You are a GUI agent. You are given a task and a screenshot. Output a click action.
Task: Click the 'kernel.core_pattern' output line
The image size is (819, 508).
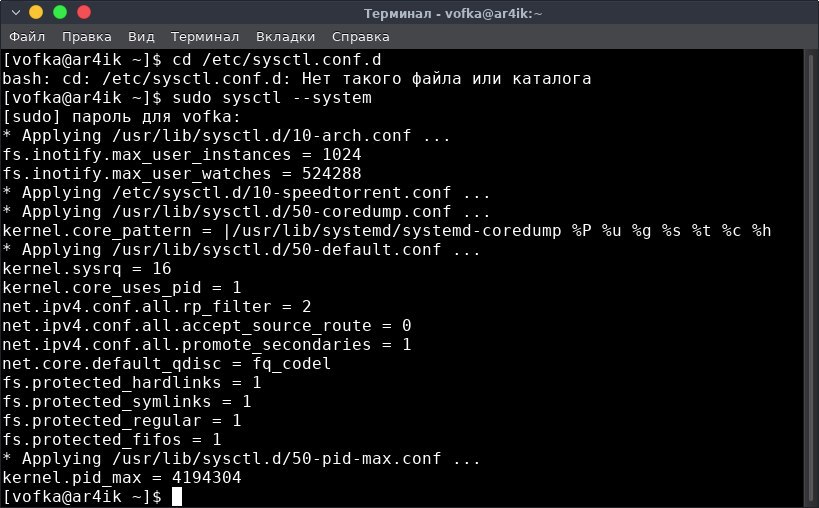point(387,231)
